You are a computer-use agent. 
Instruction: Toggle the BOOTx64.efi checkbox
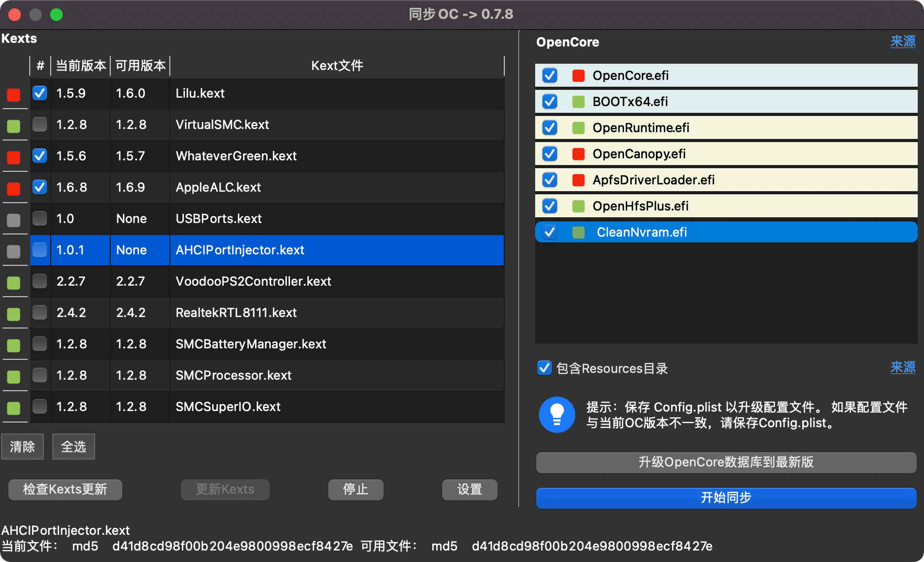[549, 102]
